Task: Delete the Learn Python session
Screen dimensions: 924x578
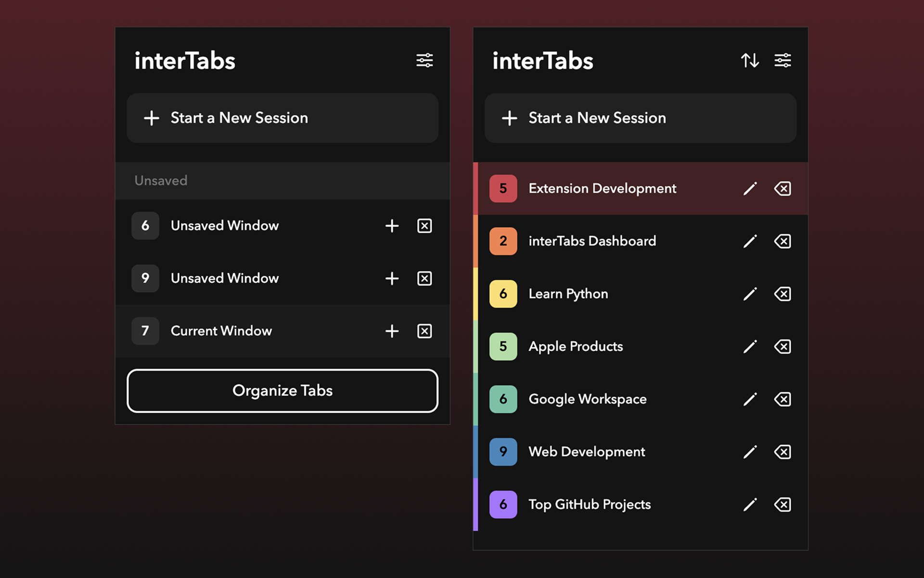Action: click(x=783, y=294)
